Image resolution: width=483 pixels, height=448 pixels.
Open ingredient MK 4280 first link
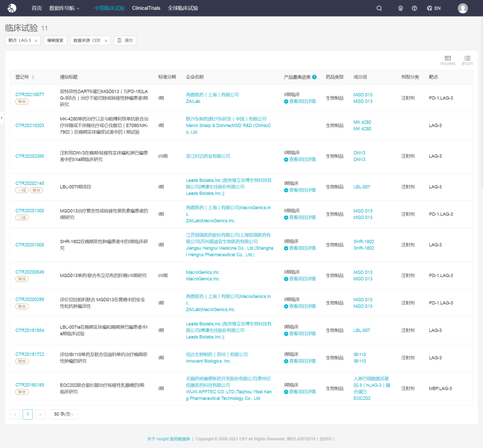pyautogui.click(x=362, y=122)
